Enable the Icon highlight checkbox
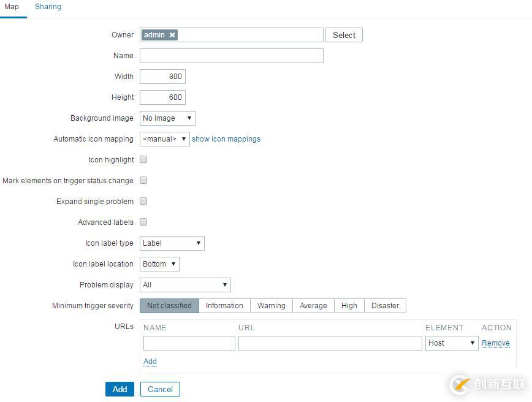This screenshot has width=532, height=402. 143,159
